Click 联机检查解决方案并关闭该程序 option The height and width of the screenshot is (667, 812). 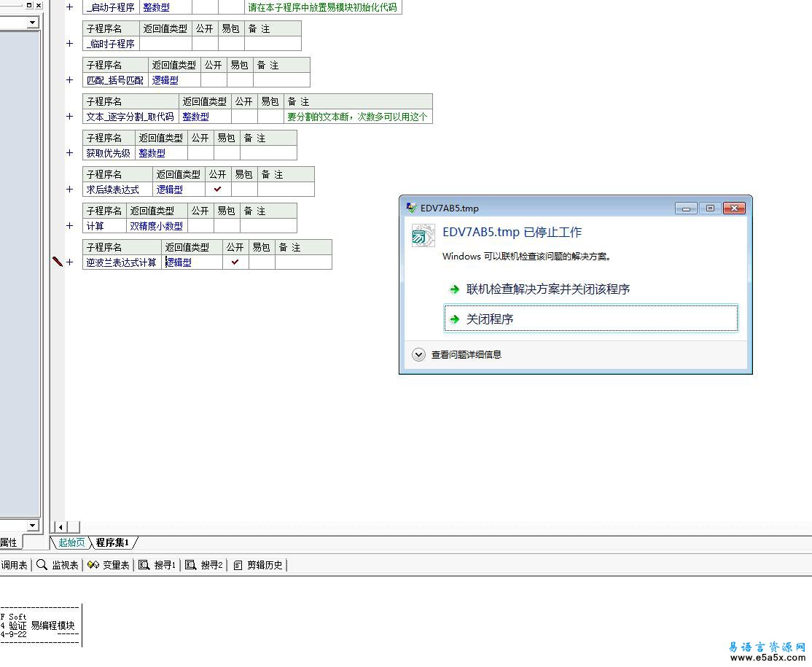[x=547, y=289]
